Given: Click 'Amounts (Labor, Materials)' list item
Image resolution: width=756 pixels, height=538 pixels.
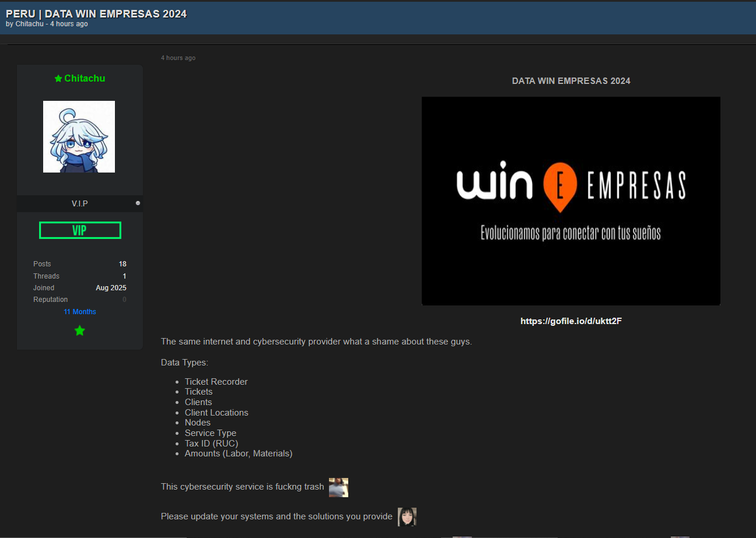Looking at the screenshot, I should 239,453.
